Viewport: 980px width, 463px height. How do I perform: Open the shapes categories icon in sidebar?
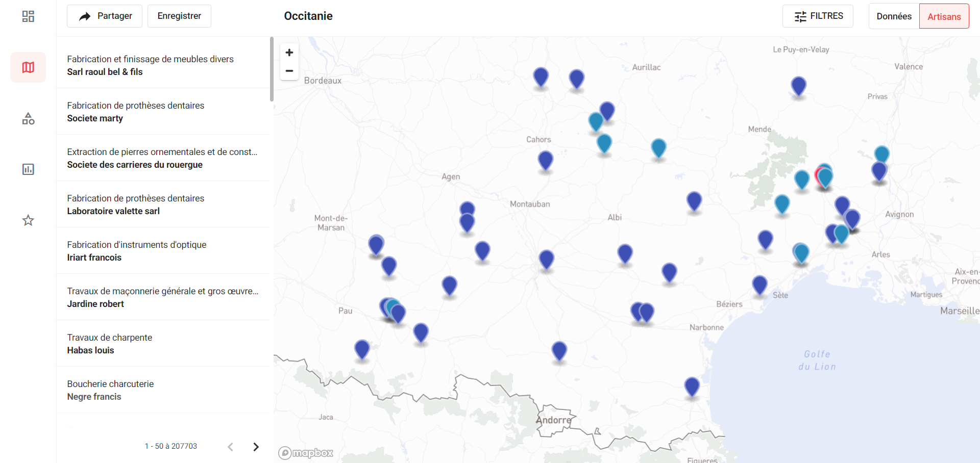coord(28,118)
